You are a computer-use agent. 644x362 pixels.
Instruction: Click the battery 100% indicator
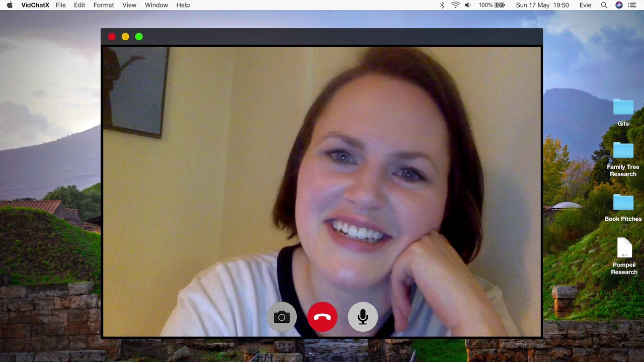click(x=492, y=5)
